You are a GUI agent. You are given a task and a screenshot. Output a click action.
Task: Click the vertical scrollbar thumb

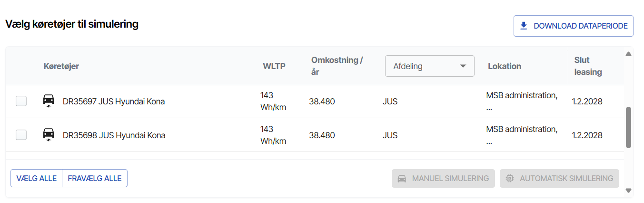pyautogui.click(x=628, y=127)
